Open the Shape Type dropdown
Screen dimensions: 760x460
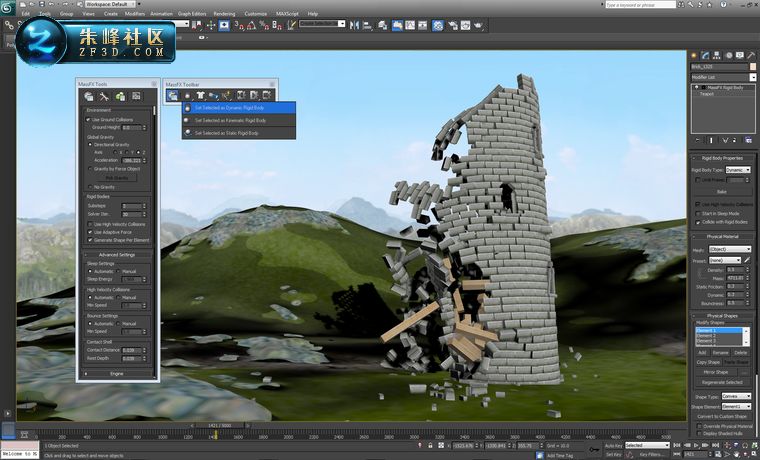pos(736,396)
